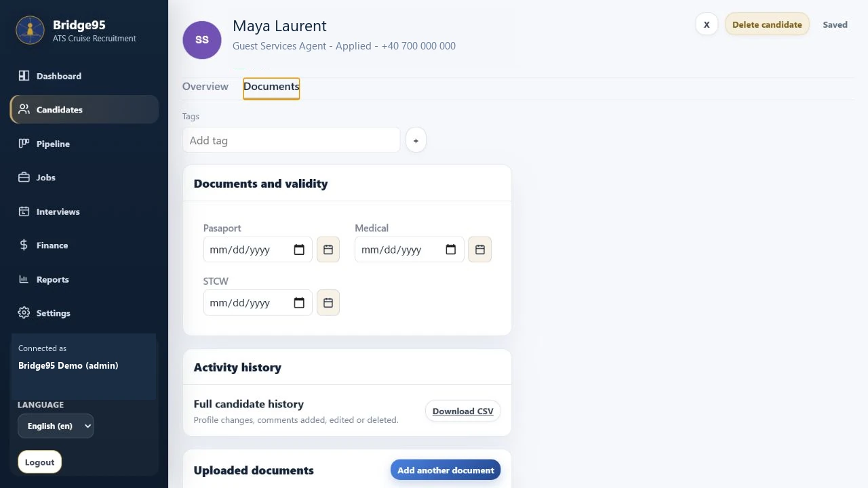Select the Documents tab
Viewport: 868px width, 488px height.
point(271,87)
